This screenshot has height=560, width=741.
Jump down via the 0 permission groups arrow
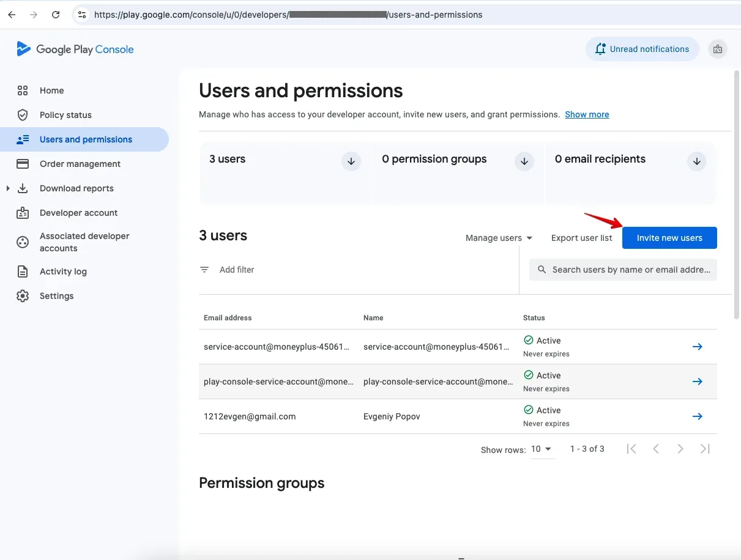[x=524, y=161]
